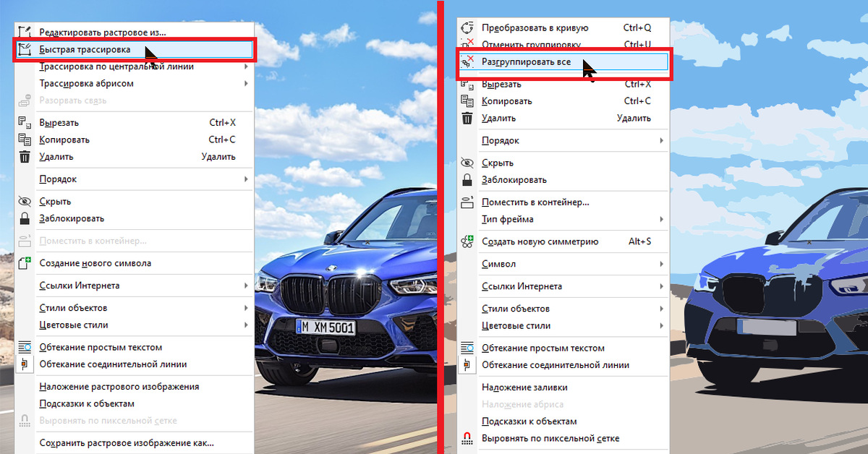The width and height of the screenshot is (868, 454).
Task: Click the Преобразовать в кривую icon
Action: 468,28
